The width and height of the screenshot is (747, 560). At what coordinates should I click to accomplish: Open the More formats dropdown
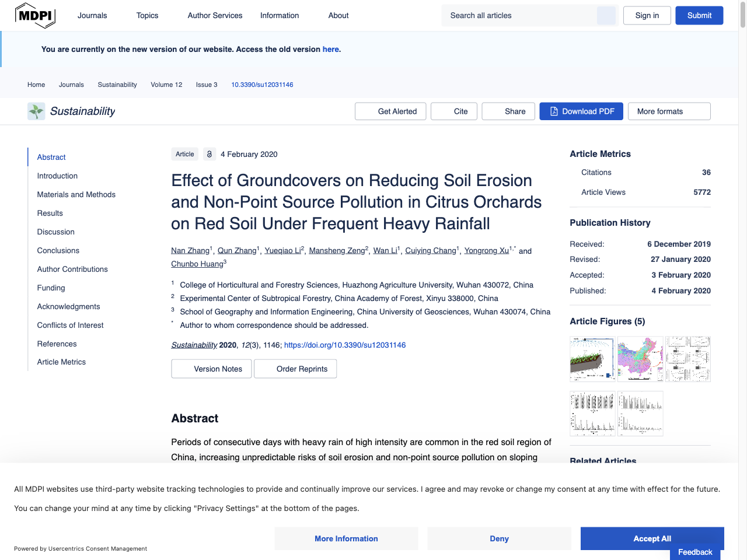[669, 111]
